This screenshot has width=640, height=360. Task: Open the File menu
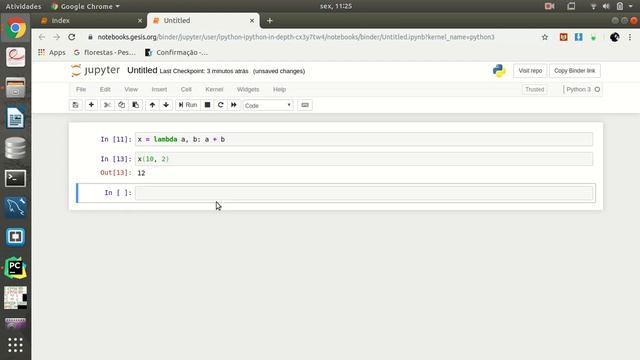[81, 89]
